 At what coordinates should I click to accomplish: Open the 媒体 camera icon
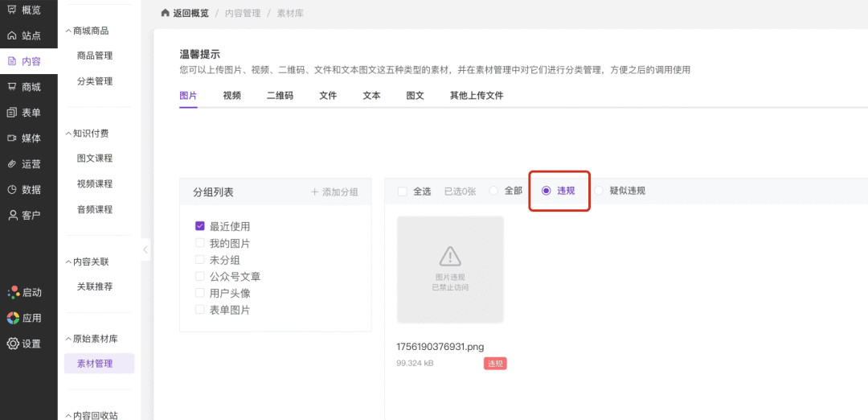point(12,138)
